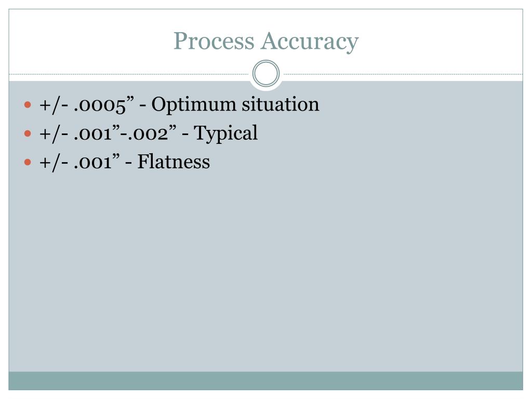The height and width of the screenshot is (399, 532).
Task: Select the word Process in the title
Action: [214, 41]
